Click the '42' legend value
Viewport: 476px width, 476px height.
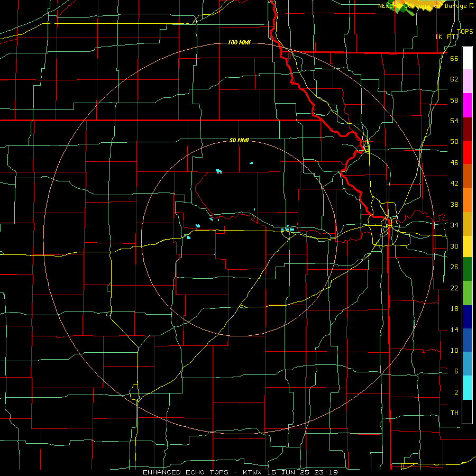coord(454,184)
